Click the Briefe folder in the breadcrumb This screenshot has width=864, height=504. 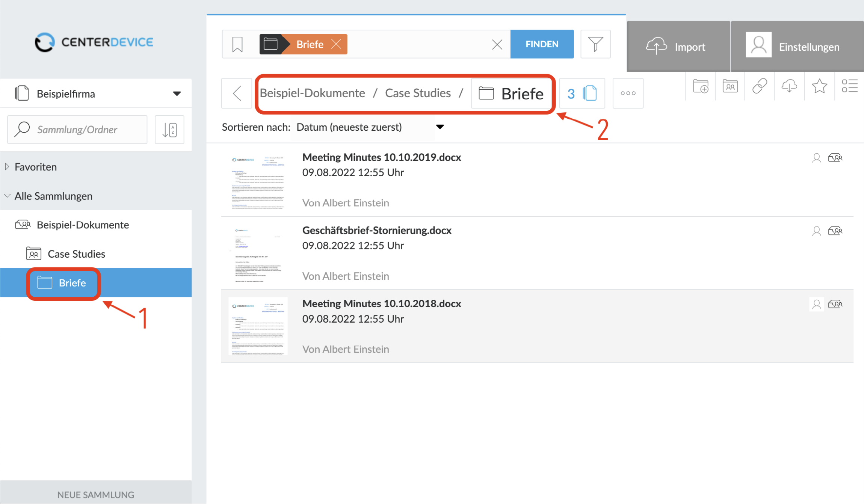(511, 94)
